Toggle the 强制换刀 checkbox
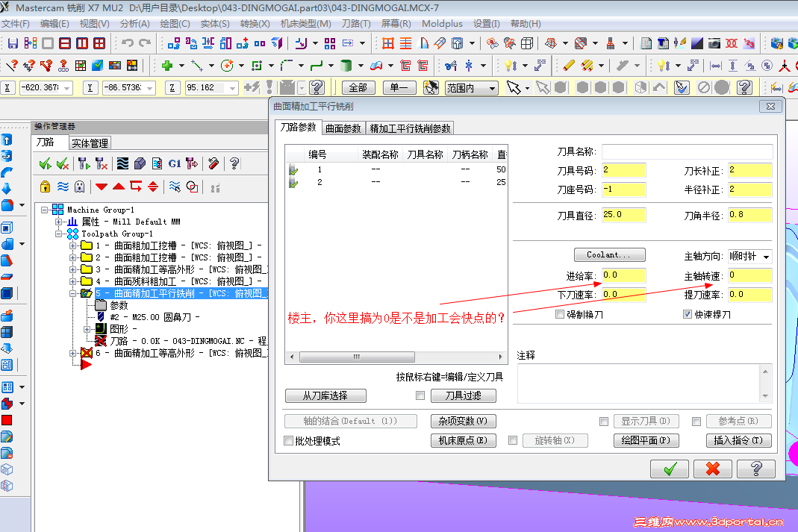 click(560, 314)
